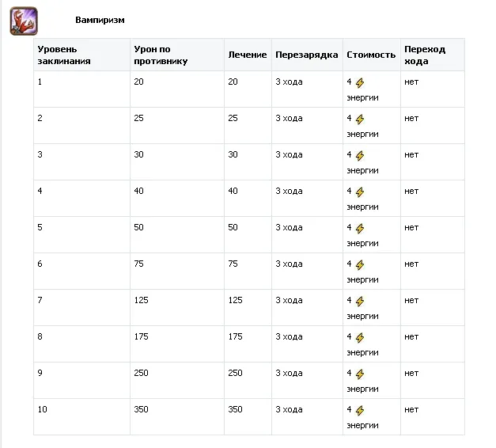Screen dimensions: 496x448
Task: Select the damage value 350 cell
Action: (x=142, y=410)
